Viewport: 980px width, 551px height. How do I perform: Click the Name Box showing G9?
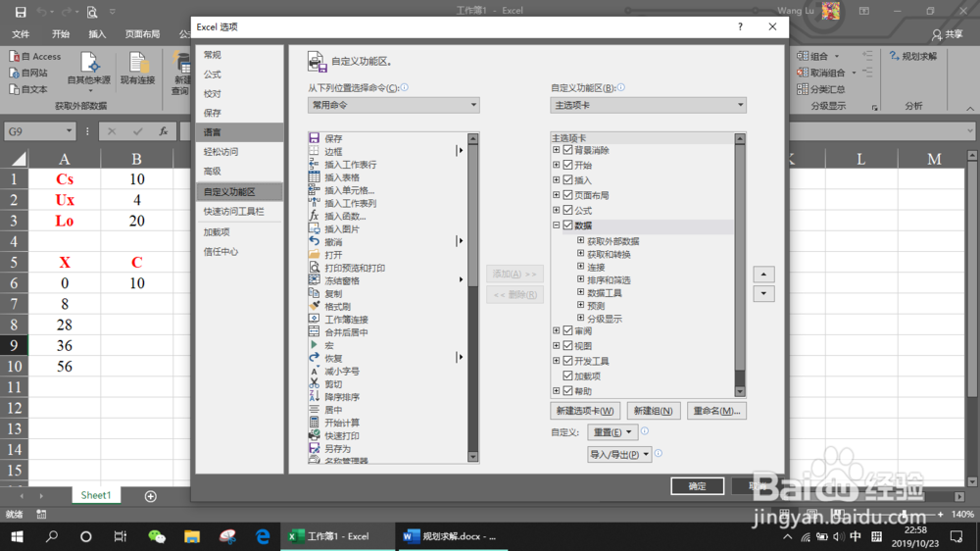tap(39, 131)
